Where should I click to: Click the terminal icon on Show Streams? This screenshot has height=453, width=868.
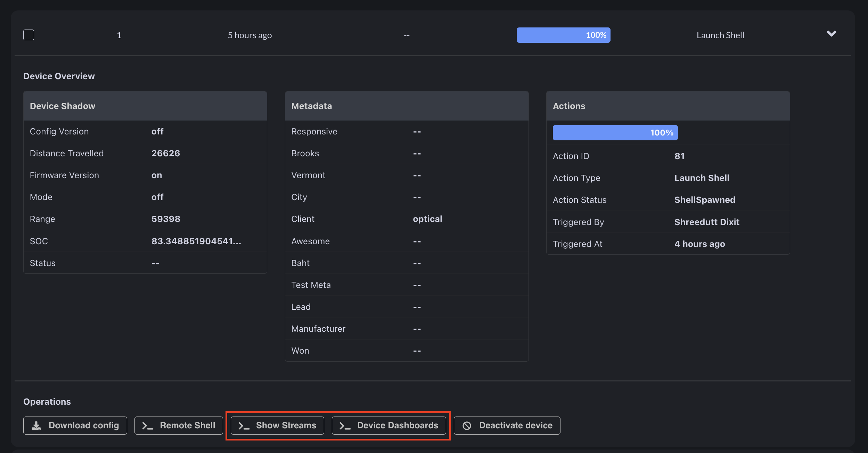(244, 426)
